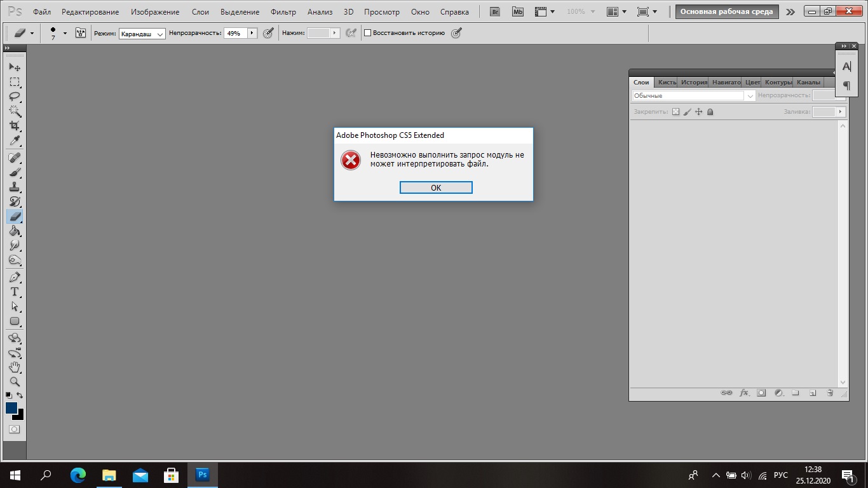Set the foreground color swatch
The height and width of the screenshot is (488, 868).
click(x=11, y=408)
